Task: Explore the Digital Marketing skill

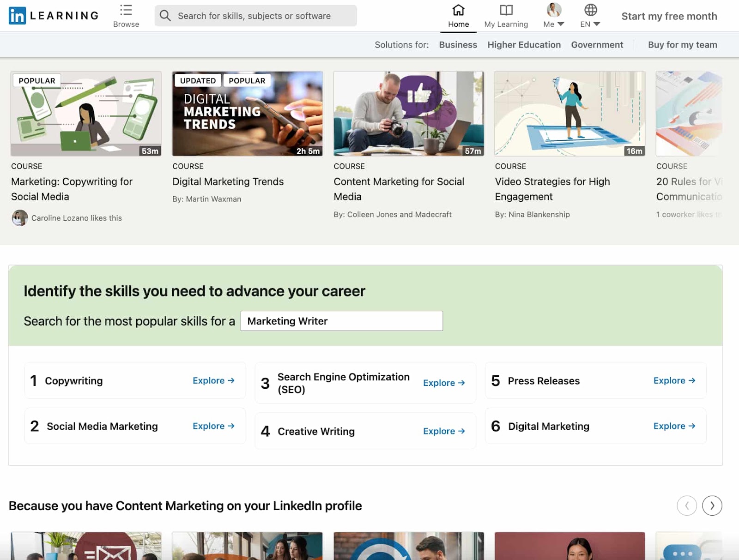Action: tap(674, 426)
